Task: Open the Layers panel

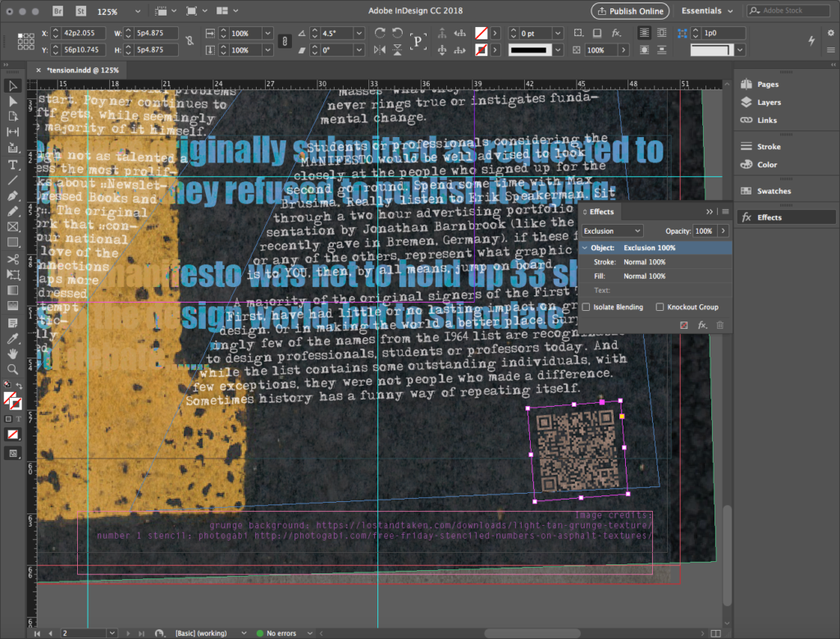Action: [769, 103]
